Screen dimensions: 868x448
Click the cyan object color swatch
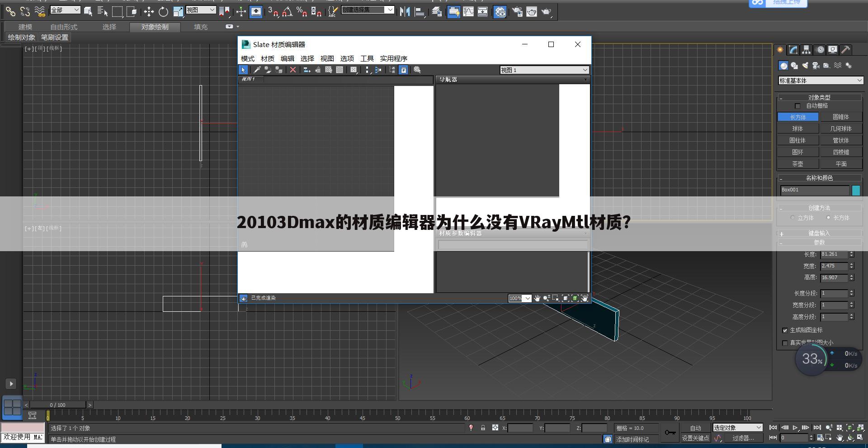click(x=856, y=191)
